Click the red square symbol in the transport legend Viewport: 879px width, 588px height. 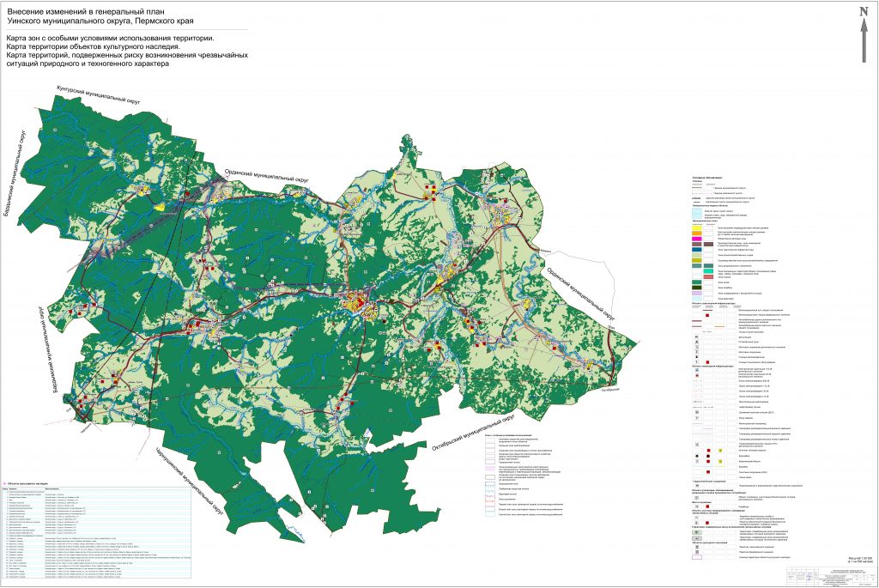pos(707,316)
